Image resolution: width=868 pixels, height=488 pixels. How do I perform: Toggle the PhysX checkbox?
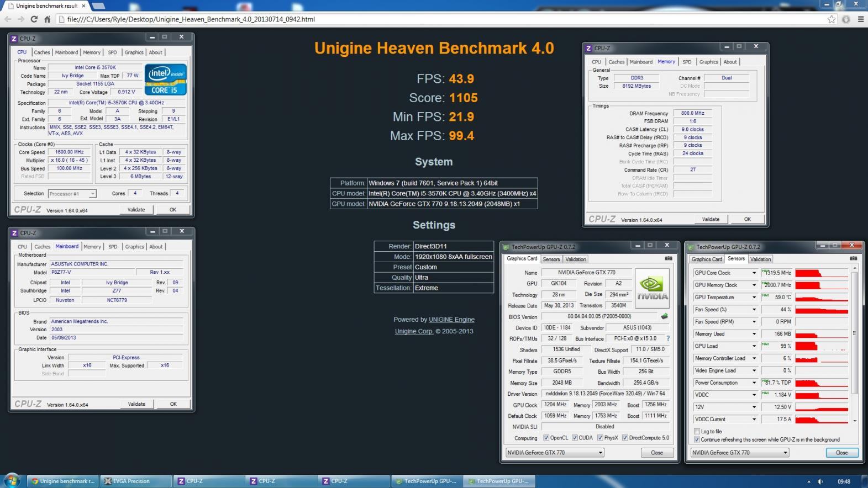point(599,438)
